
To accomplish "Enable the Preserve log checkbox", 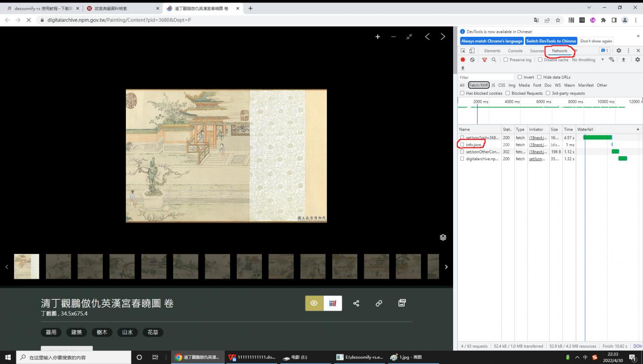I will 506,60.
